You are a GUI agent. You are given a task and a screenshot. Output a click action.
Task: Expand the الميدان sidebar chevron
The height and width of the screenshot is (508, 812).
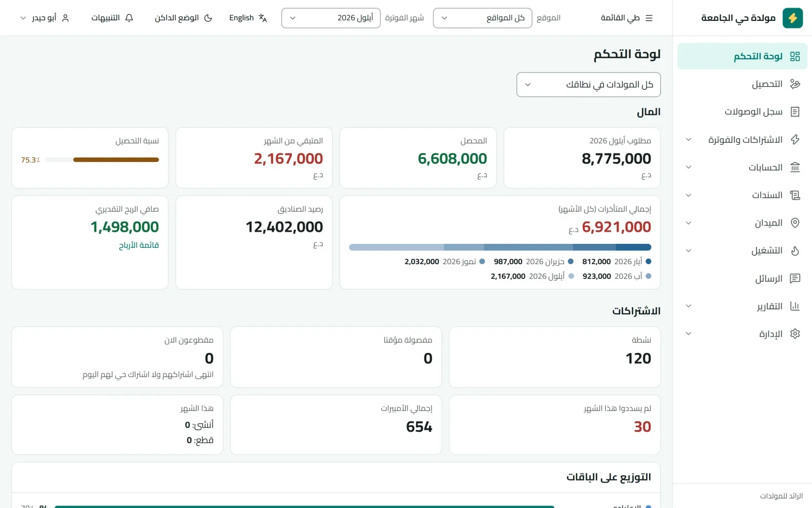click(688, 223)
